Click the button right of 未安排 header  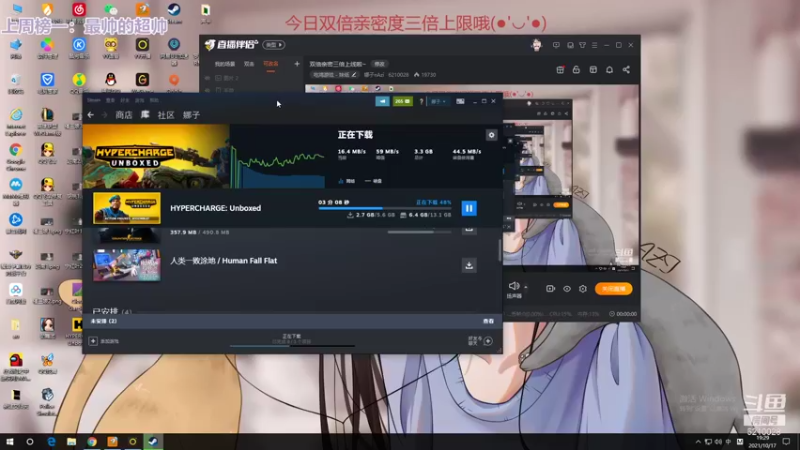(488, 321)
